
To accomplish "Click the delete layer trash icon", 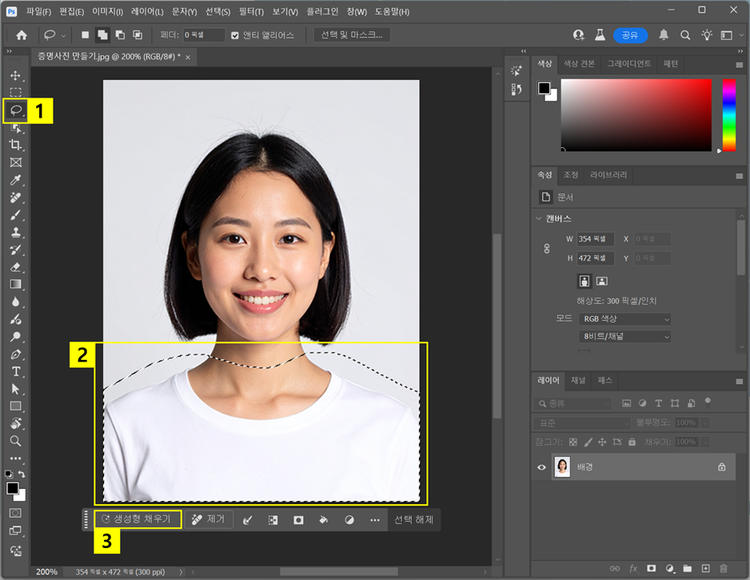I will pos(723,568).
